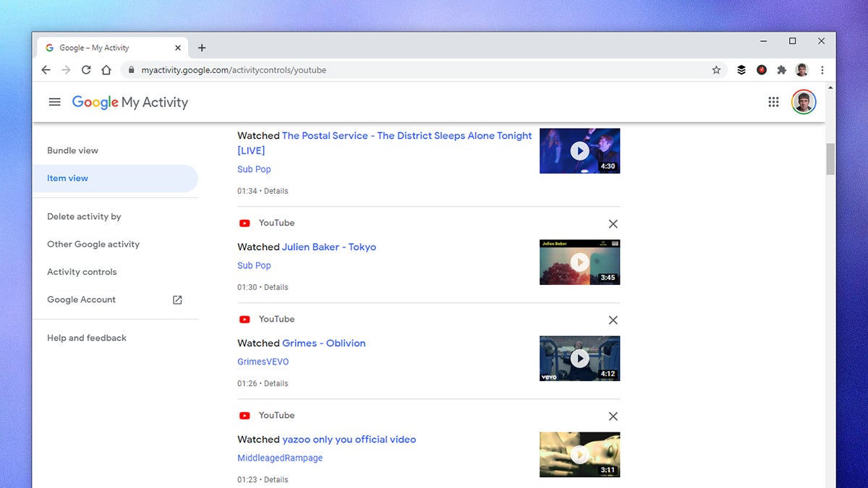The height and width of the screenshot is (488, 868).
Task: Play the yazoo video thumbnail
Action: (x=579, y=455)
